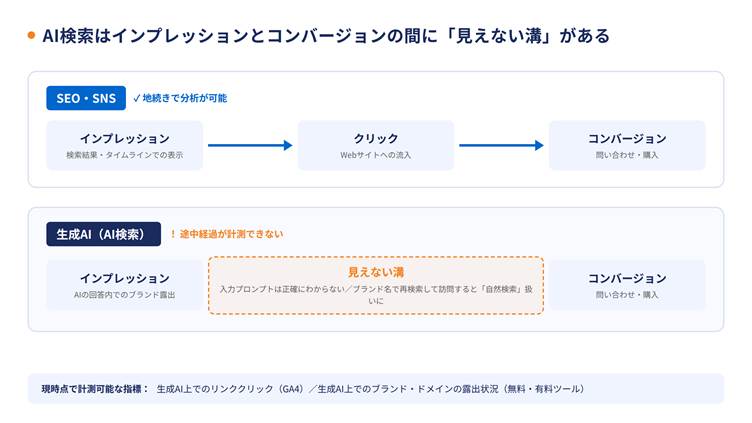Select the arrow between インプレッション and クリック

[250, 145]
